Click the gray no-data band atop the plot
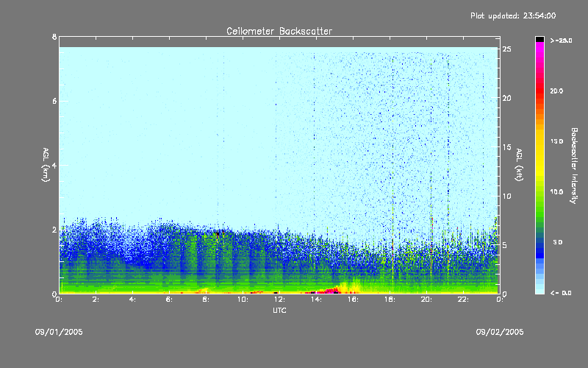 point(279,42)
